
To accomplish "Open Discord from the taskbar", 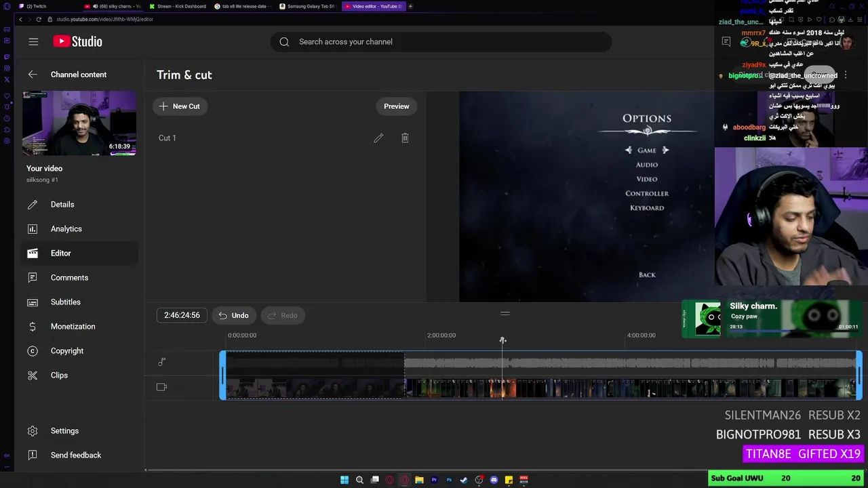I will [494, 480].
